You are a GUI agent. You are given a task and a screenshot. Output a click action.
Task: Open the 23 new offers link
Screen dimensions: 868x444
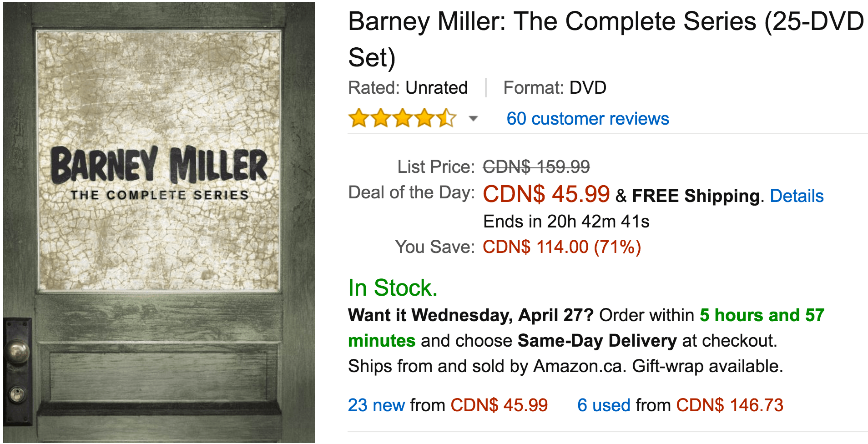click(x=376, y=405)
